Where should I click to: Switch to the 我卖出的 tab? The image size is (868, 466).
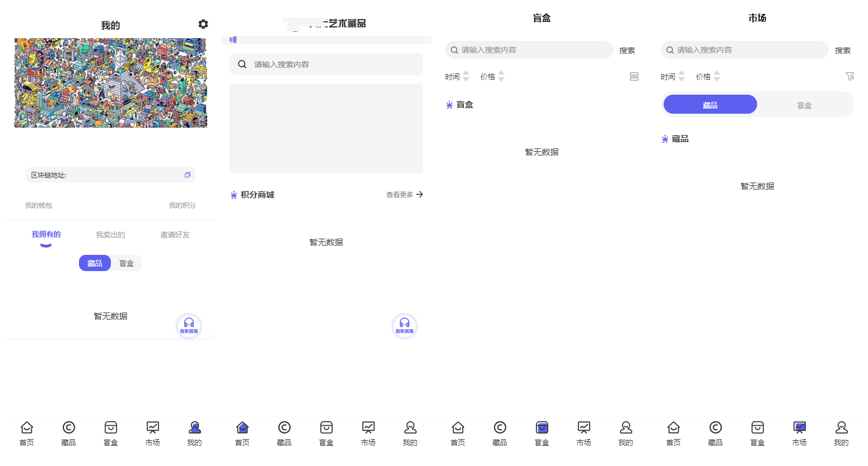[110, 235]
